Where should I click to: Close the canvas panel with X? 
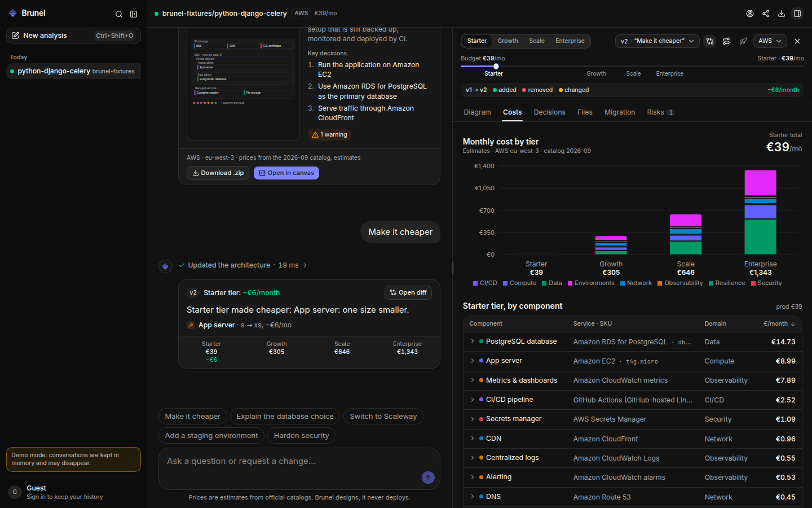tap(797, 41)
